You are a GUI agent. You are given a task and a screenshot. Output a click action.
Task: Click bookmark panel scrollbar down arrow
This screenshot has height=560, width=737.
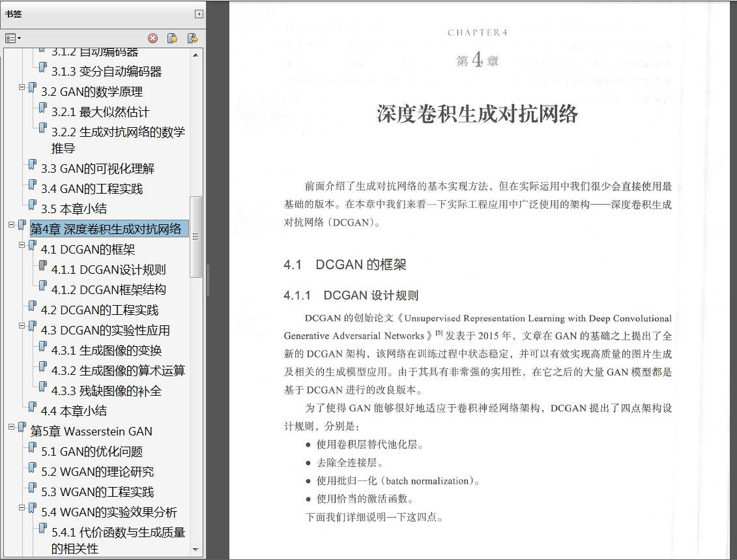(x=196, y=550)
